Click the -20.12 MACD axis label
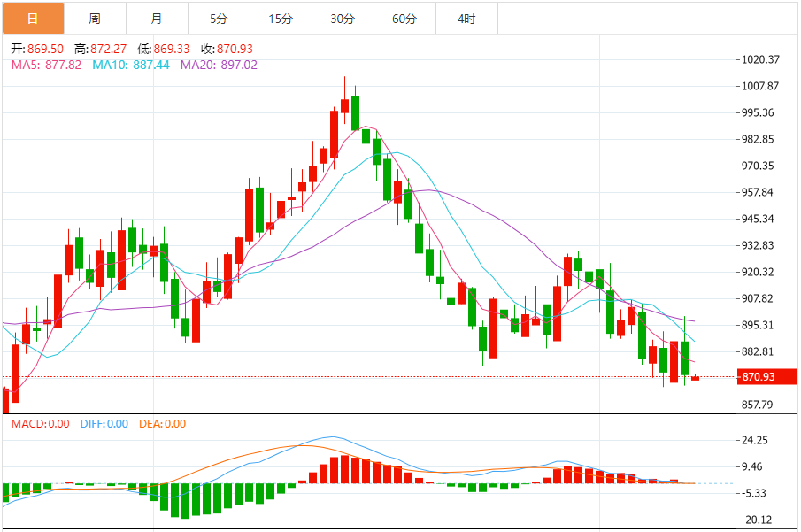Image resolution: width=801 pixels, height=532 pixels. (756, 520)
